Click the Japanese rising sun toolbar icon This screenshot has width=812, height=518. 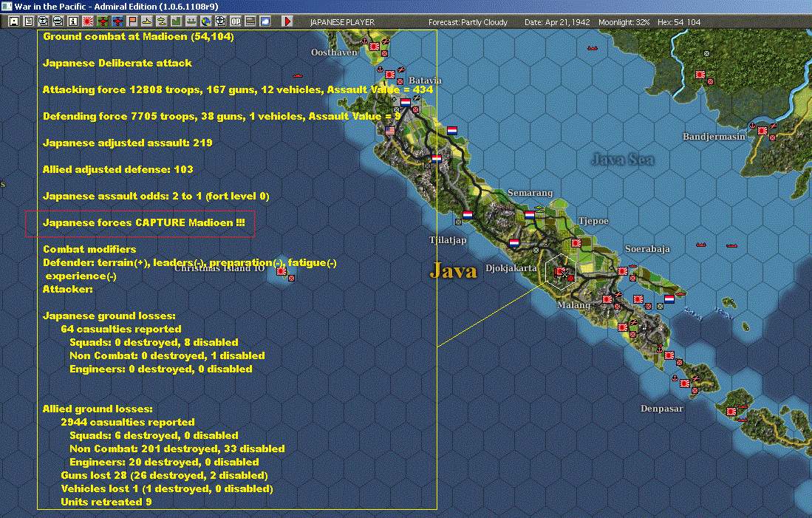point(88,21)
